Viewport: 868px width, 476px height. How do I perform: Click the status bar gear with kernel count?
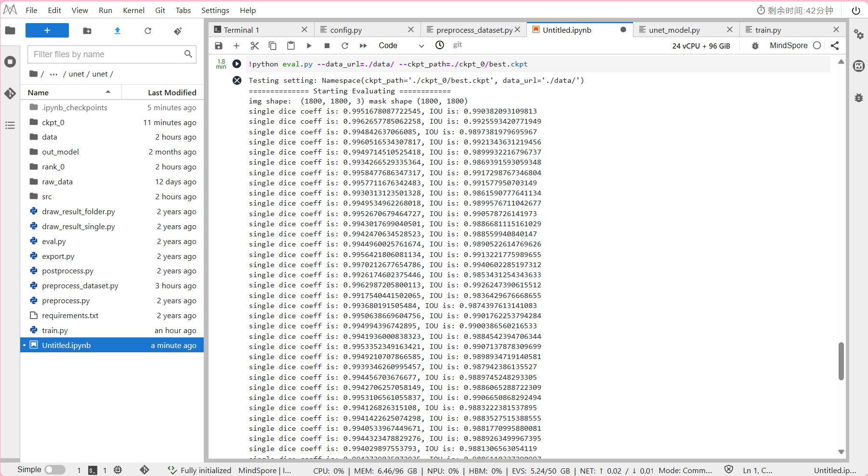coord(118,470)
